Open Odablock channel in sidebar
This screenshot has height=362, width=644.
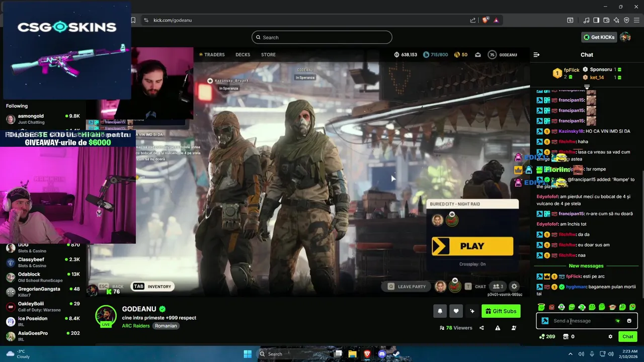(x=43, y=277)
